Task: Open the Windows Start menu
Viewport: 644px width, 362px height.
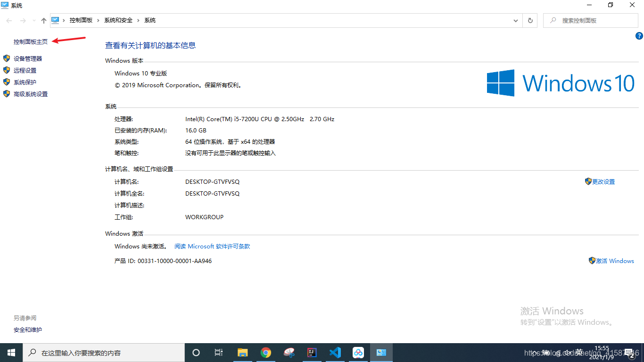Action: coord(11,353)
